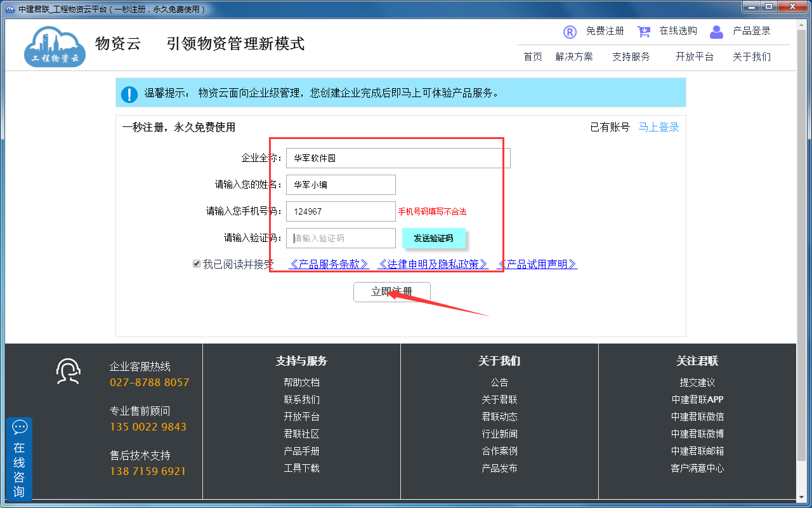This screenshot has width=812, height=508.
Task: Open the 首页 menu item
Action: (x=533, y=57)
